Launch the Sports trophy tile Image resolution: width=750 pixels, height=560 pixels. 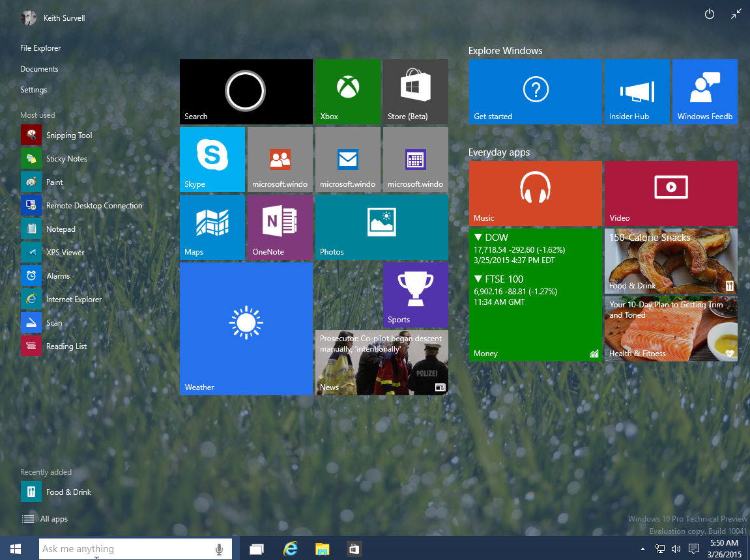coord(416,295)
